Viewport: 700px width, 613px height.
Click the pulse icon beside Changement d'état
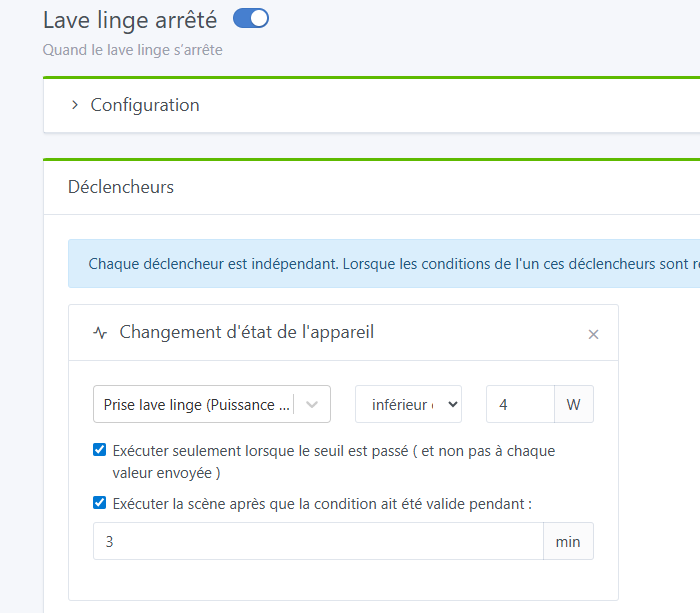(99, 333)
